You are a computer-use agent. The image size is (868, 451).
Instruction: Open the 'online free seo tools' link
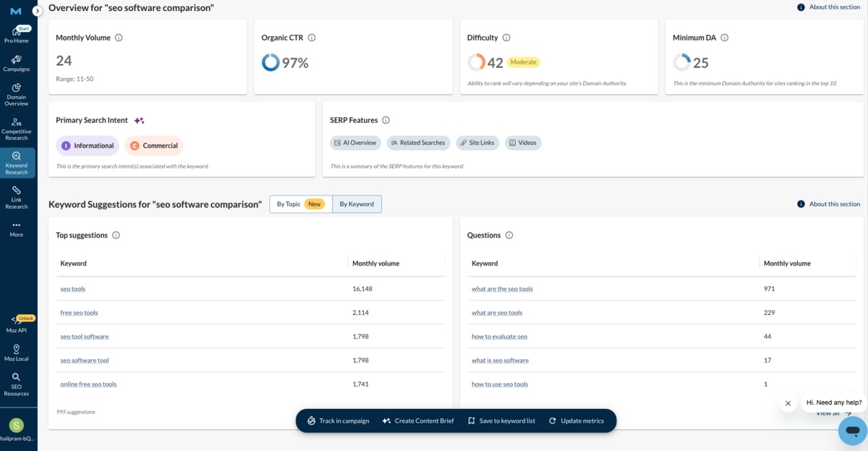coord(88,384)
